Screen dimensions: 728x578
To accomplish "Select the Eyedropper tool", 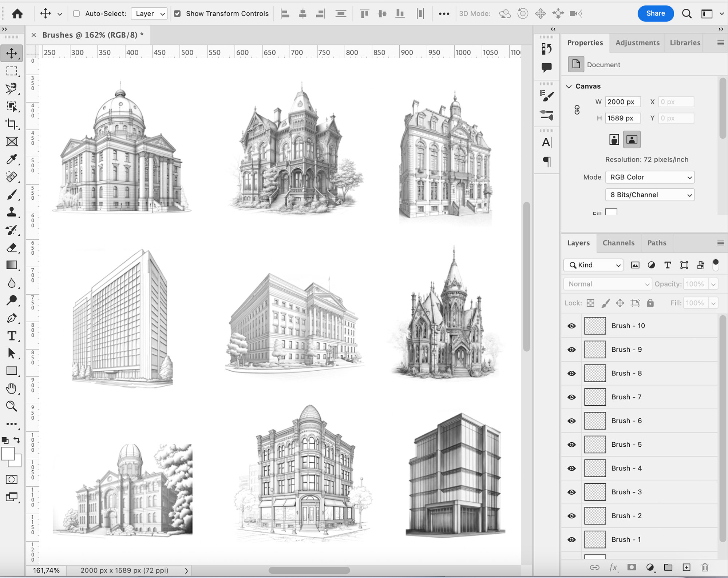I will [x=12, y=159].
